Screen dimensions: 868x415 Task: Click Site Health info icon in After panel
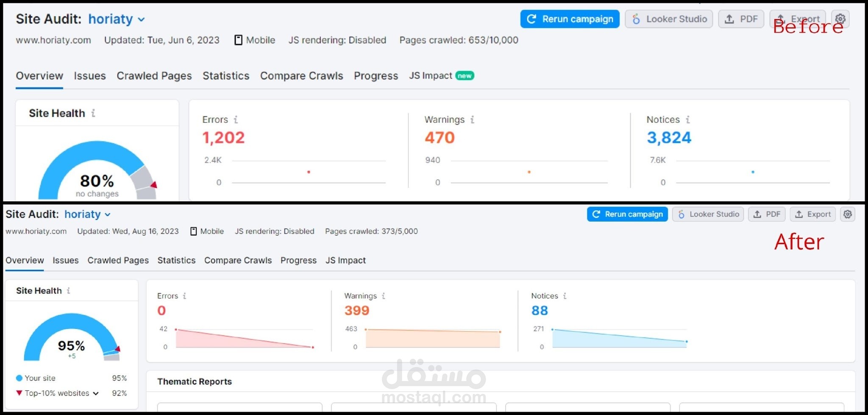pyautogui.click(x=68, y=290)
